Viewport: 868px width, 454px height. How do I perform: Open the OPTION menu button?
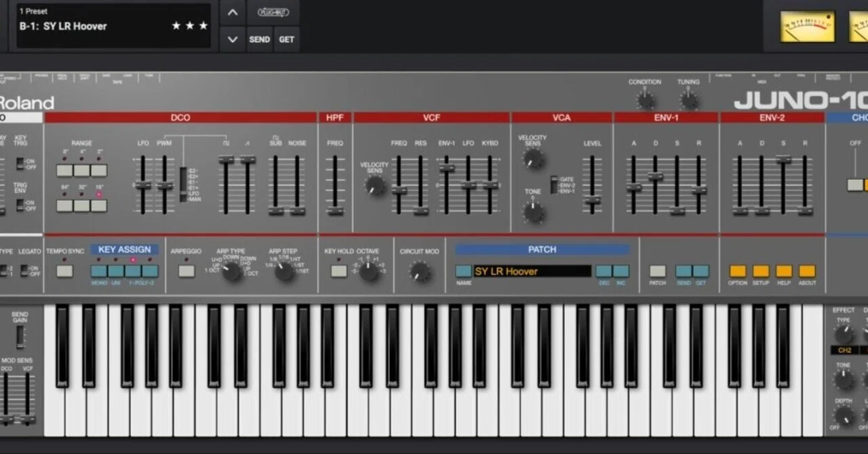[x=738, y=271]
